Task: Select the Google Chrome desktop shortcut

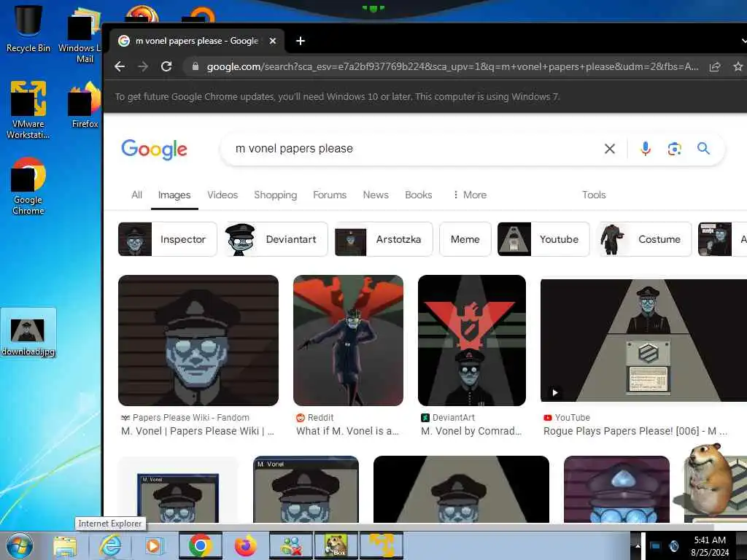Action: click(x=28, y=186)
